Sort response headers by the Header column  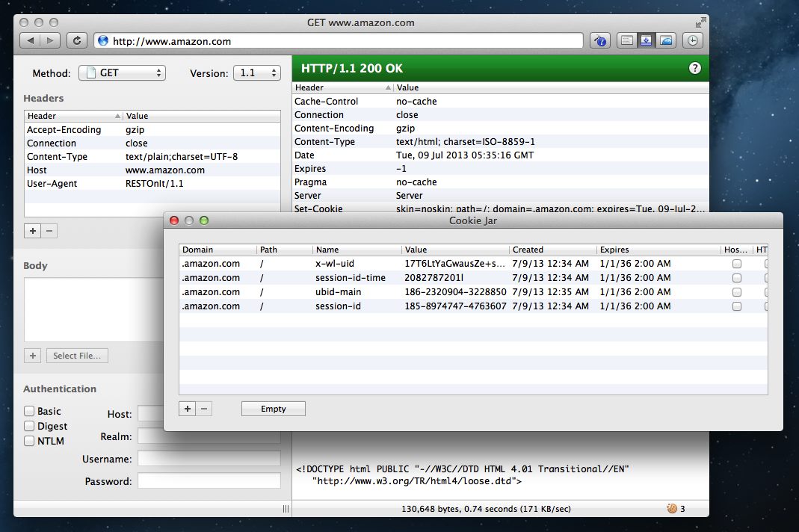click(343, 87)
